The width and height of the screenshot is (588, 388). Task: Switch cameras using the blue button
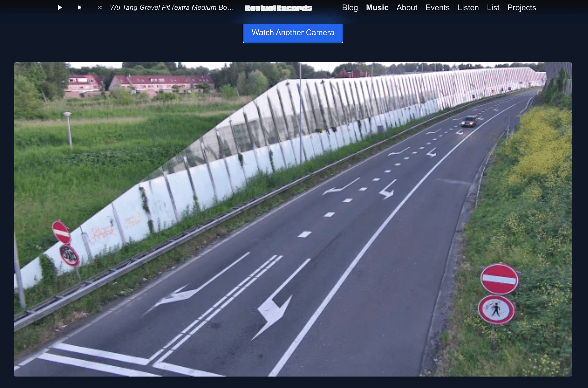[293, 32]
